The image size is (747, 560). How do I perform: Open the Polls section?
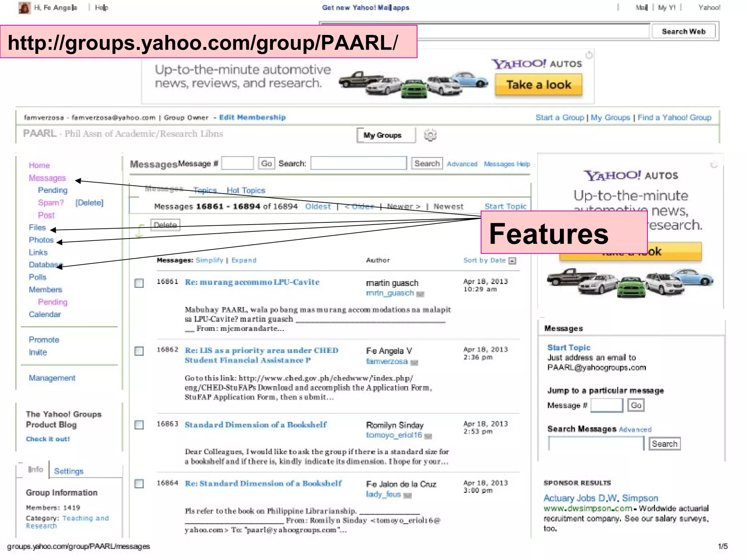(38, 277)
